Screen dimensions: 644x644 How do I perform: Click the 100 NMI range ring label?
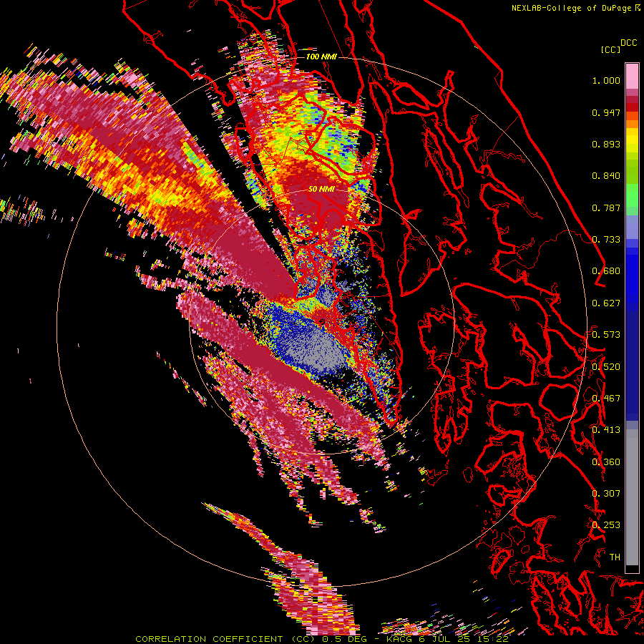[321, 57]
